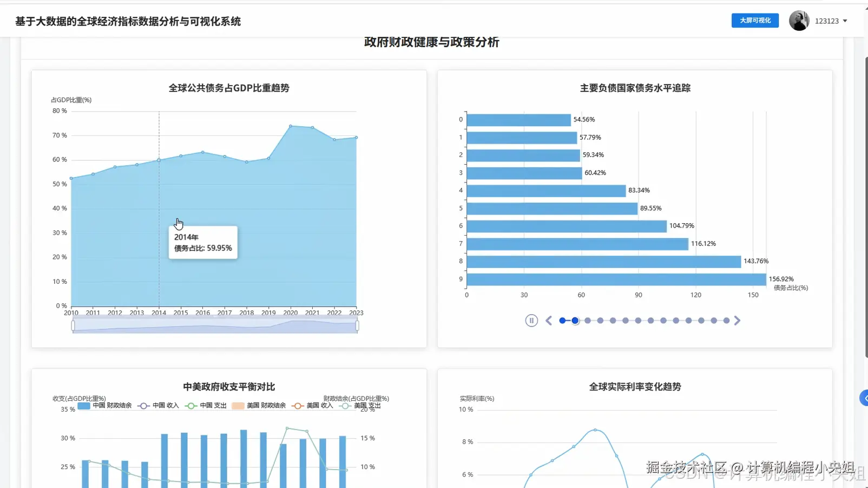Click the middle of the year range zoom bar
Image resolution: width=868 pixels, height=488 pixels.
[x=215, y=326]
